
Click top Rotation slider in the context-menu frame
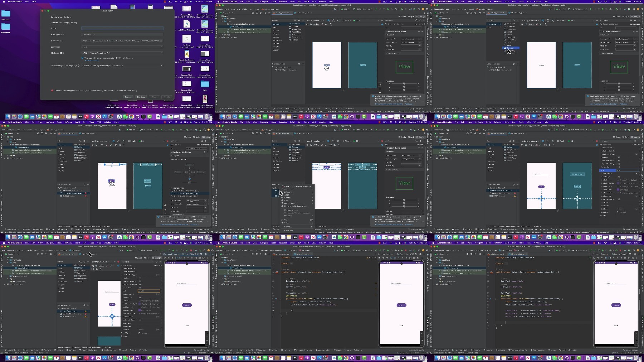coord(404,200)
